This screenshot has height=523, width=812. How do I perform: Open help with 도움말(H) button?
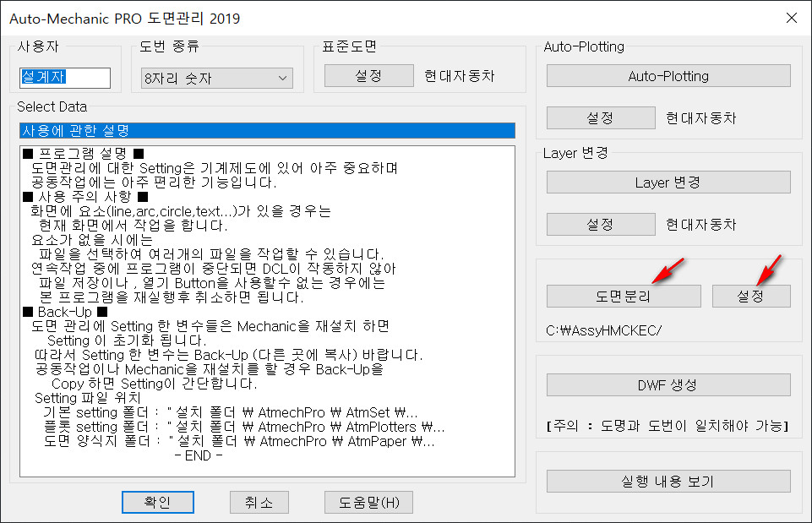coord(368,502)
